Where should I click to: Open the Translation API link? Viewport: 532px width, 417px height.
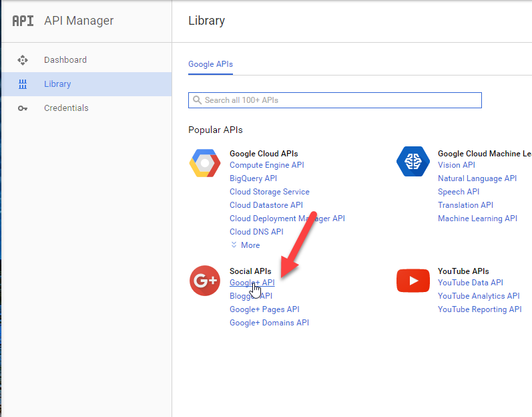[465, 205]
